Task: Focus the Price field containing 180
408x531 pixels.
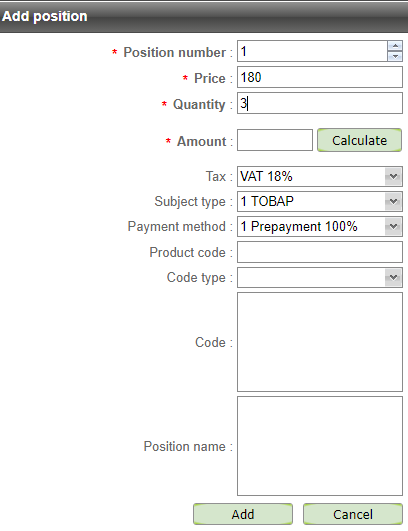Action: [320, 77]
